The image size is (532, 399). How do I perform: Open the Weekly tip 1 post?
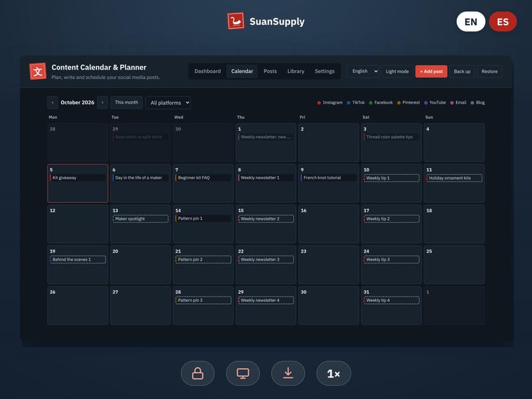coord(391,178)
